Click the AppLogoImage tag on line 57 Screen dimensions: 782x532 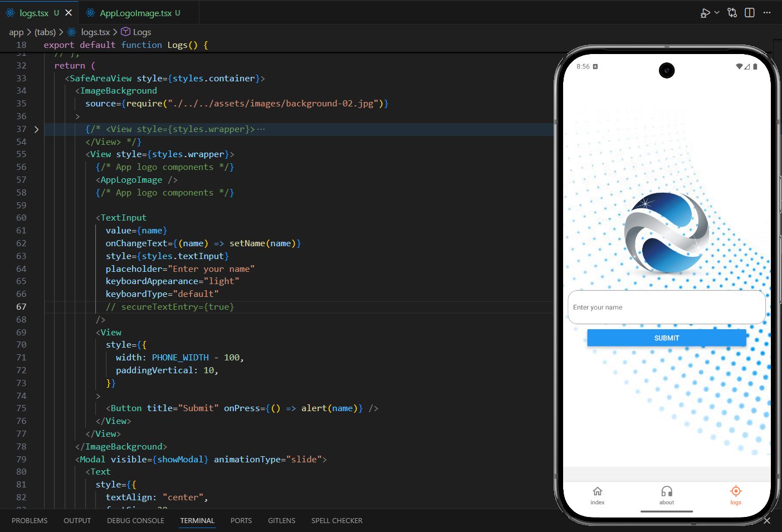tap(131, 180)
